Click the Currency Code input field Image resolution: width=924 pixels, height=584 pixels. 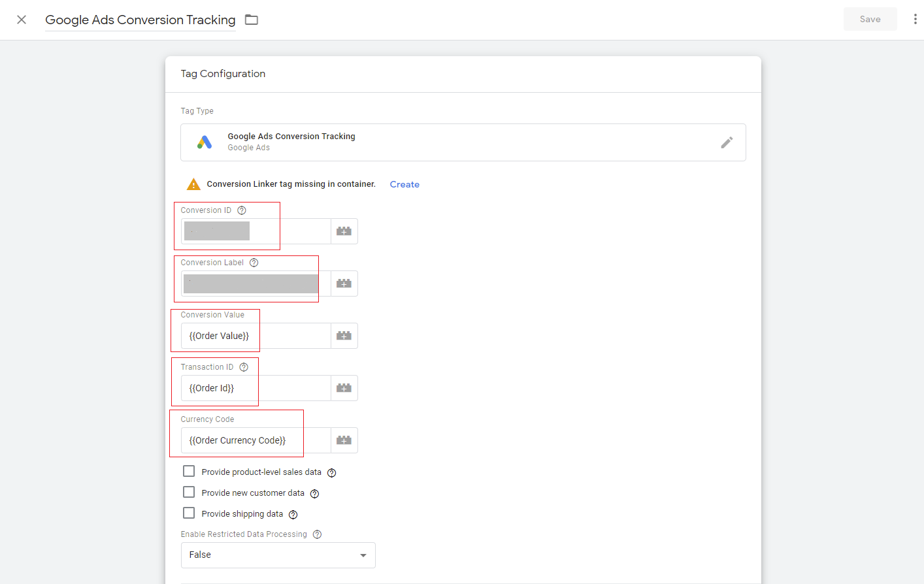256,440
